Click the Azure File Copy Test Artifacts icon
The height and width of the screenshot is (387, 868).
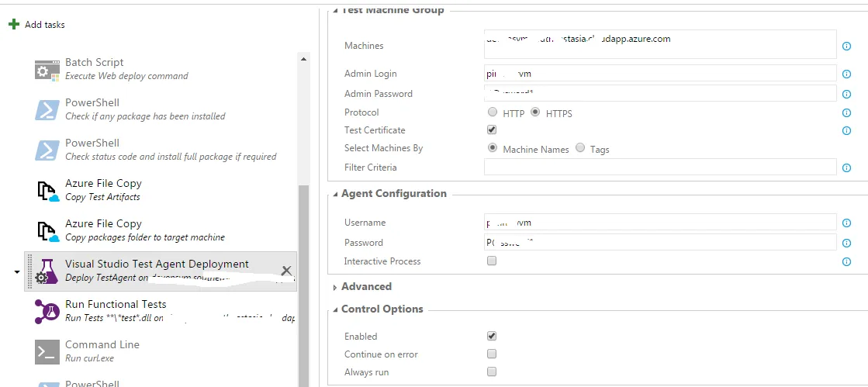(47, 190)
